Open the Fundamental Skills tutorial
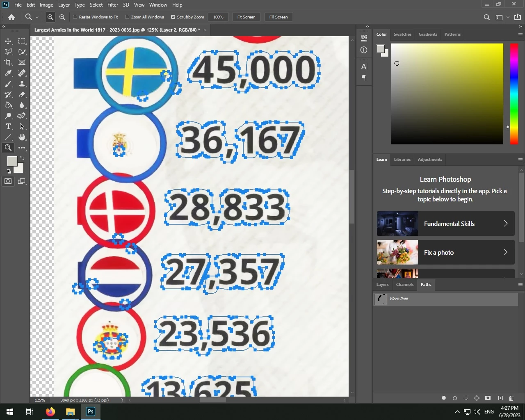Image resolution: width=525 pixels, height=420 pixels. click(445, 224)
